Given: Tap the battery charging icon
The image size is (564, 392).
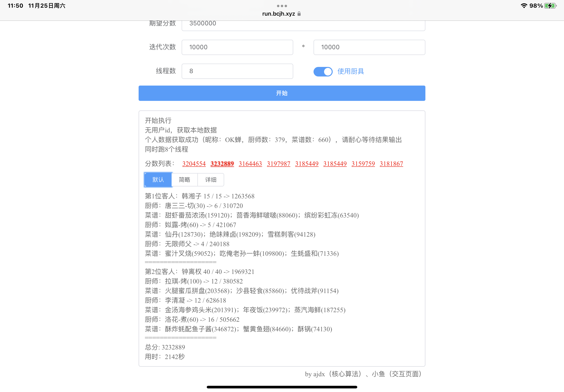Looking at the screenshot, I should point(550,6).
